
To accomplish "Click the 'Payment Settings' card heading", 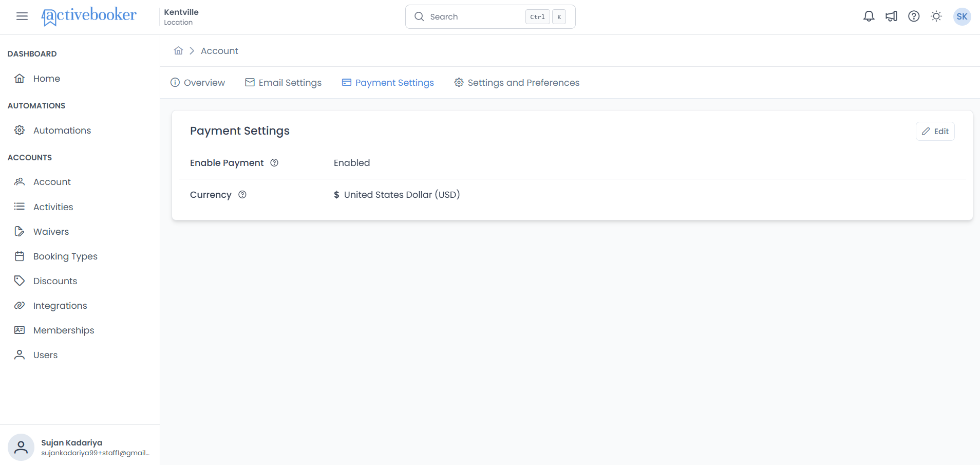I will 240,131.
